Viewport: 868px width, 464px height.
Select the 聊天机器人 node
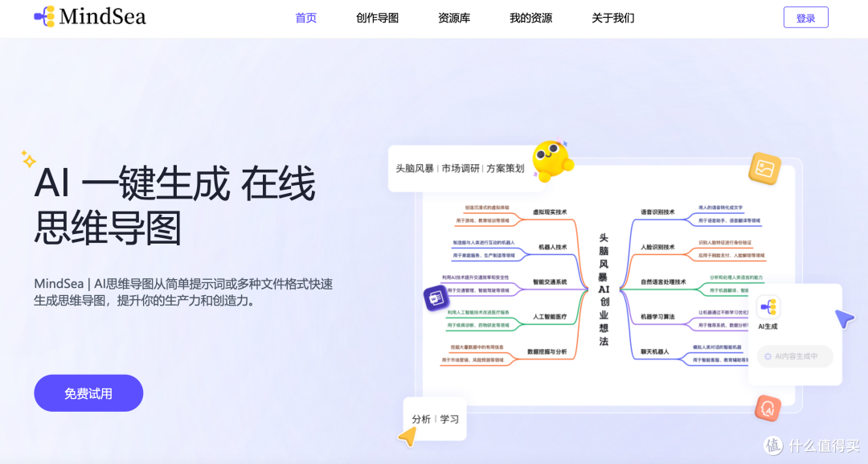pos(655,351)
